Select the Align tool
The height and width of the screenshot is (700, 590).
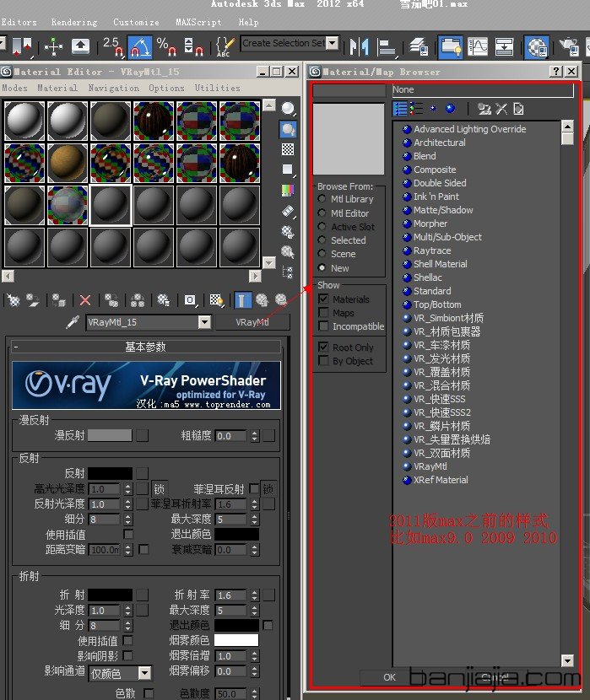tap(387, 47)
